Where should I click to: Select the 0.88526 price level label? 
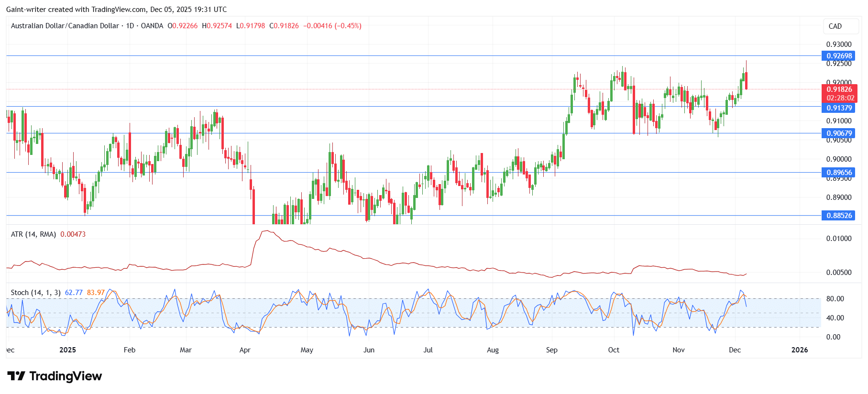(x=839, y=216)
